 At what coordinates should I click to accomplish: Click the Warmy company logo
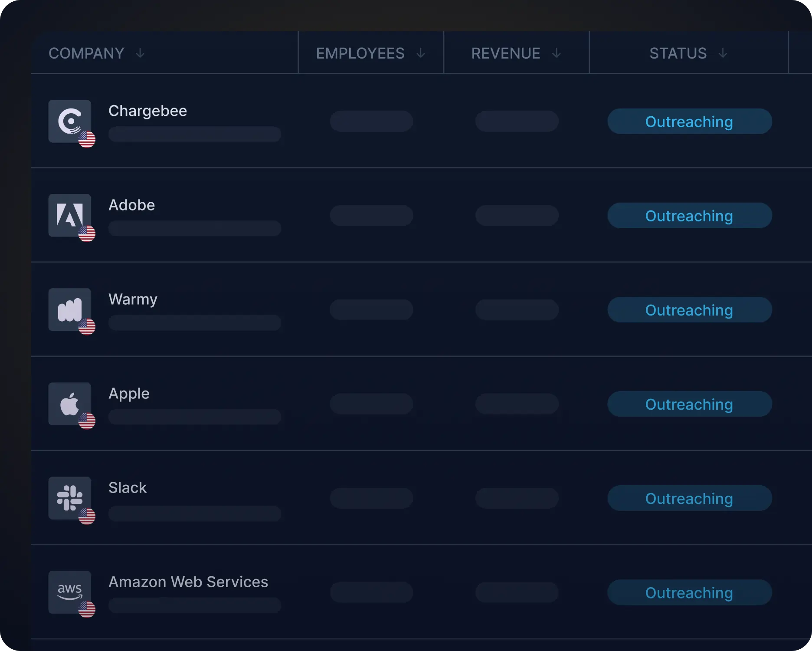(69, 309)
